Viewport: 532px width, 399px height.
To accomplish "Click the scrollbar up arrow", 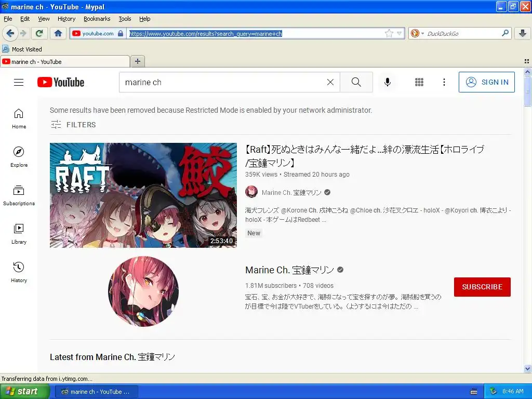I will click(x=527, y=72).
